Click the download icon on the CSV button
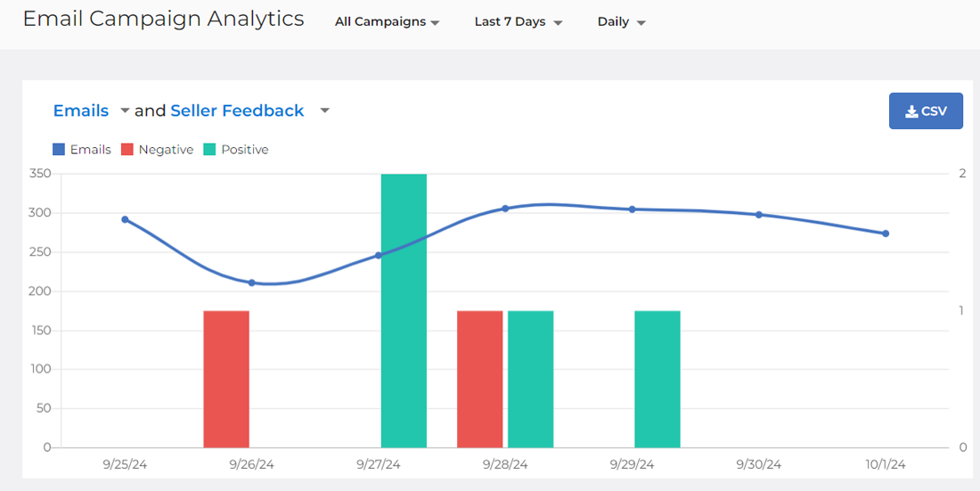This screenshot has height=491, width=980. [x=911, y=111]
